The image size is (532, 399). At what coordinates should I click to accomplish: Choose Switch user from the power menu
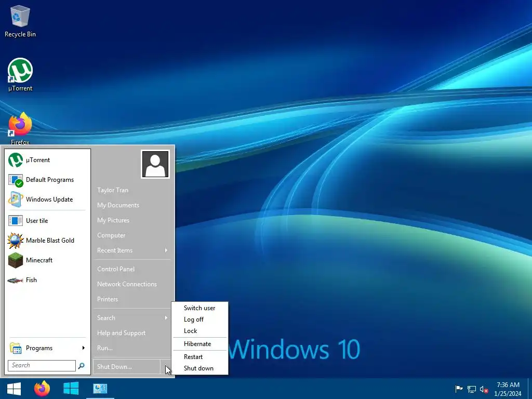[199, 308]
